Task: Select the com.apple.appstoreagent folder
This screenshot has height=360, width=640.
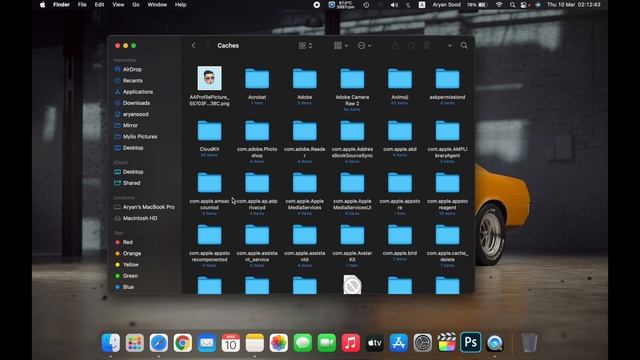Action: click(447, 183)
